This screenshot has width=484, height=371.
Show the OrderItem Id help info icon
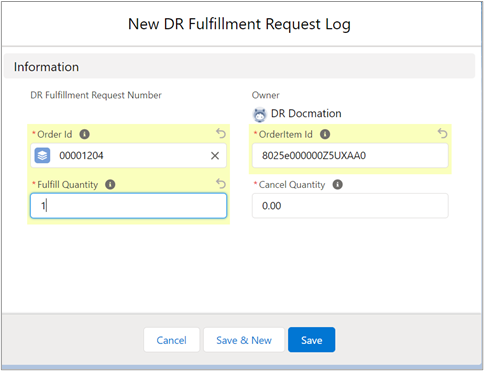[325, 134]
